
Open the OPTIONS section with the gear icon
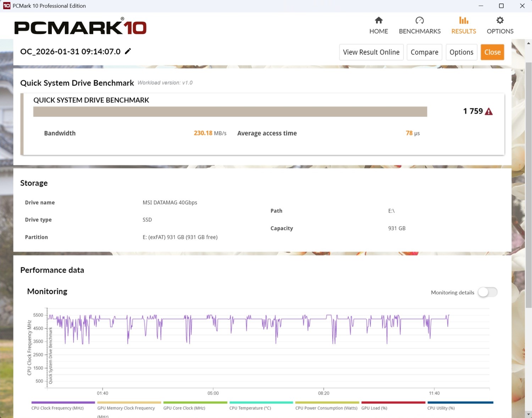point(500,26)
